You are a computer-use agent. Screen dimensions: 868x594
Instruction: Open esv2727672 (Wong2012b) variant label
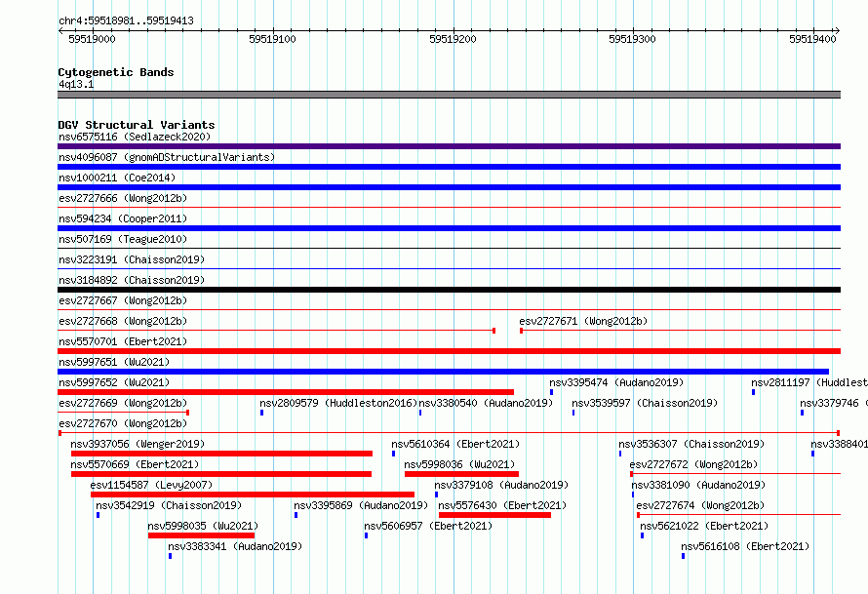(x=693, y=464)
